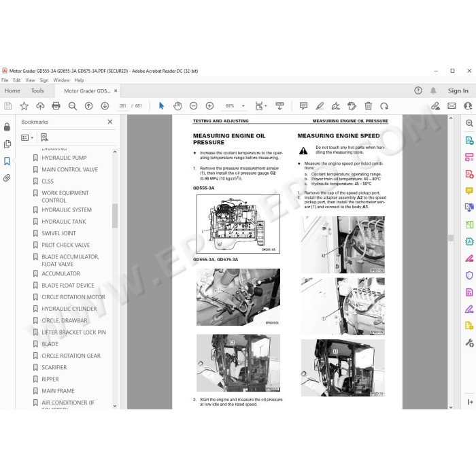Close the Motor Grader document tab

pyautogui.click(x=116, y=90)
